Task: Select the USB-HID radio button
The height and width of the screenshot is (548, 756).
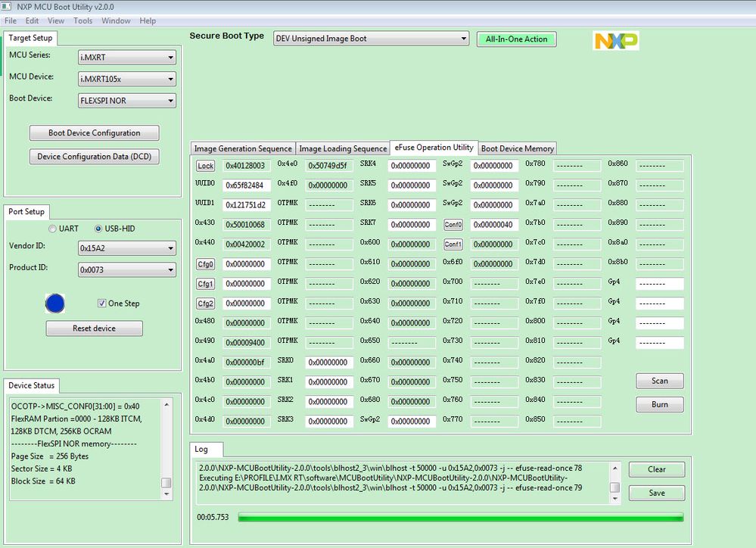Action: [x=98, y=229]
